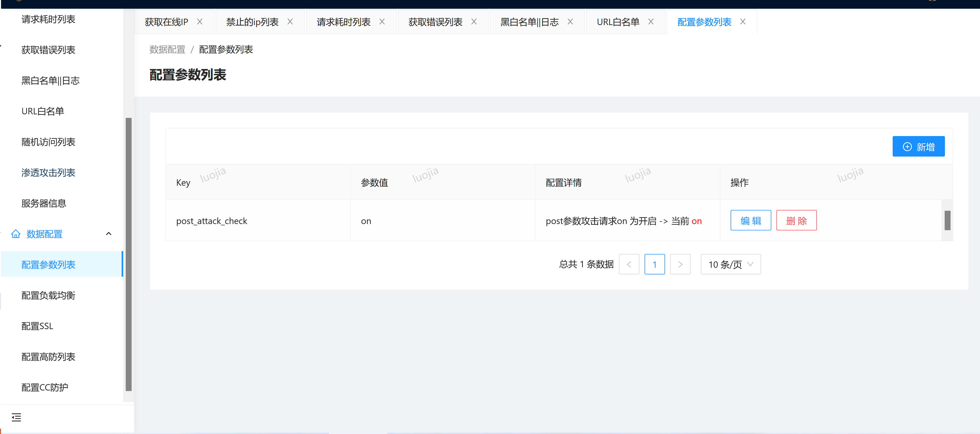This screenshot has height=434, width=980.
Task: Close the 禁止的ip列表 tab
Action: [290, 22]
